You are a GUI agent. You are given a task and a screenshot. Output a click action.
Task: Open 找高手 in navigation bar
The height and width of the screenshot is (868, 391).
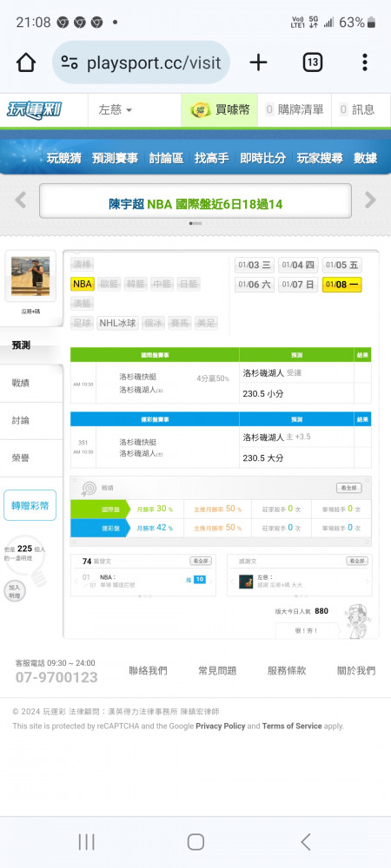point(211,158)
